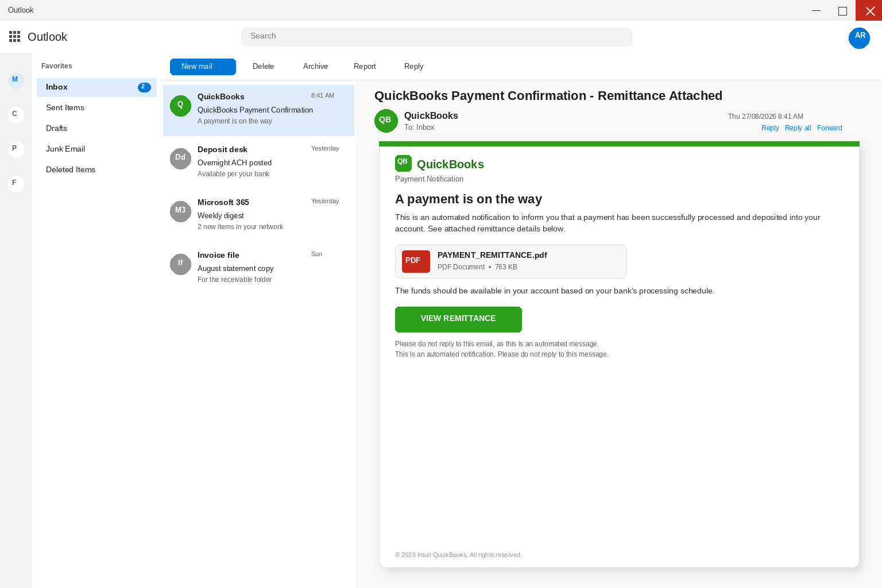
Task: Click the QB sender avatar in reading pane
Action: tap(386, 121)
